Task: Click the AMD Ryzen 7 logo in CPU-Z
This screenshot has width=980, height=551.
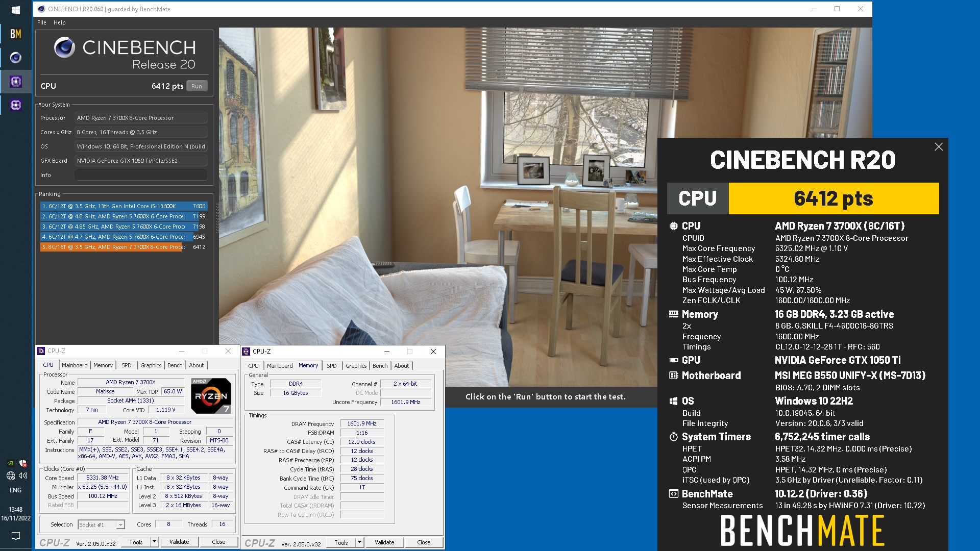Action: point(211,395)
